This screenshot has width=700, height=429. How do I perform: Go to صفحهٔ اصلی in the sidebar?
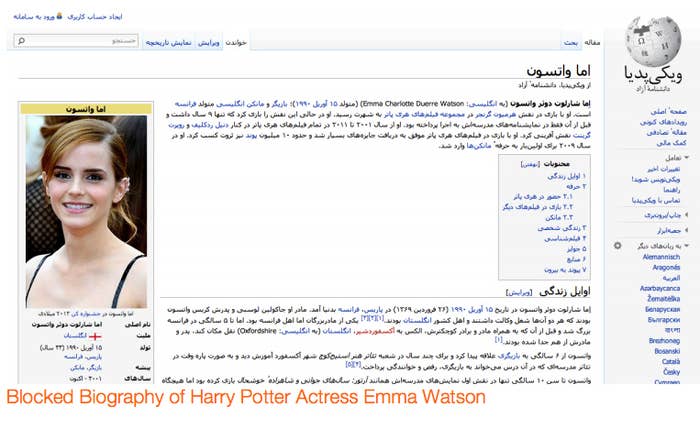click(x=668, y=111)
